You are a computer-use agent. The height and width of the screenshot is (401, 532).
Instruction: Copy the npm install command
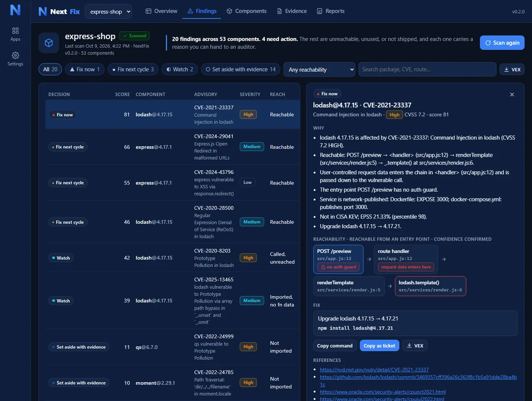(x=335, y=346)
